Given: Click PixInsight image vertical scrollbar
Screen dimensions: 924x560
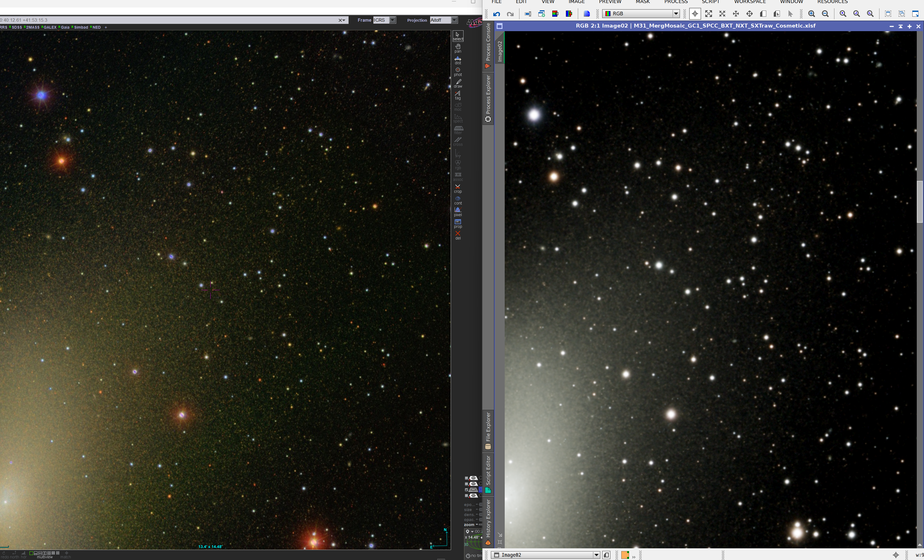Looking at the screenshot, I should pyautogui.click(x=920, y=202).
